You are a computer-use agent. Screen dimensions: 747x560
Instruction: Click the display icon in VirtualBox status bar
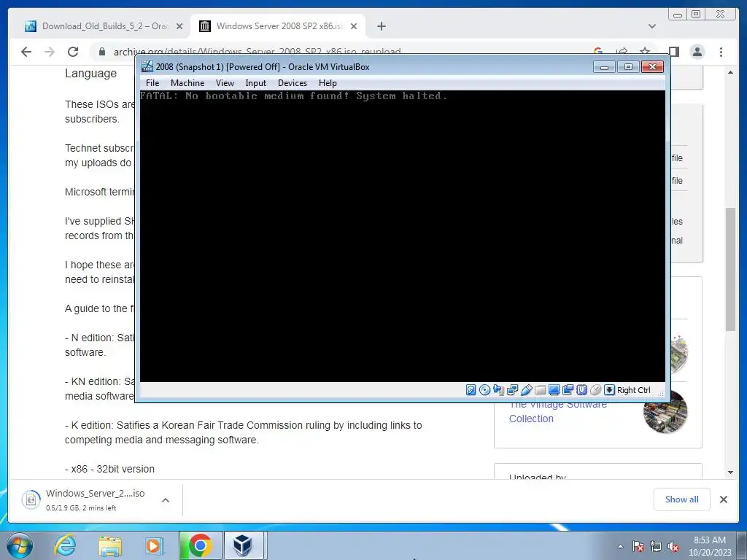point(554,390)
